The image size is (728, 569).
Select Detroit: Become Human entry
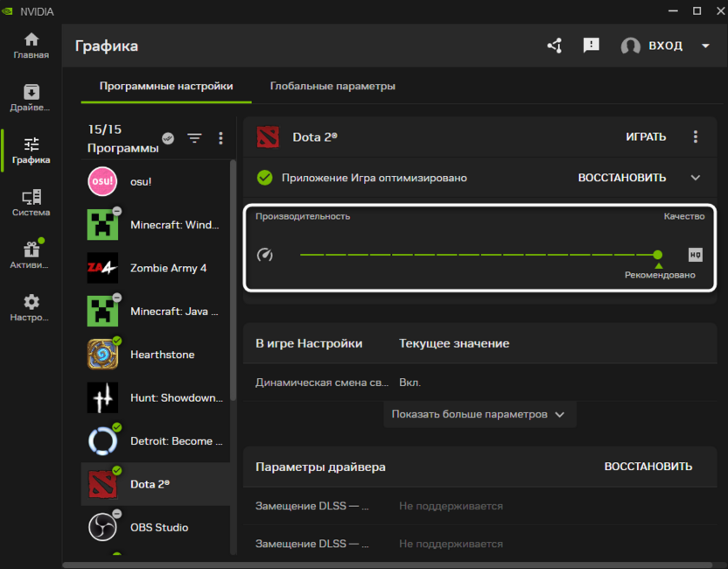click(x=156, y=441)
